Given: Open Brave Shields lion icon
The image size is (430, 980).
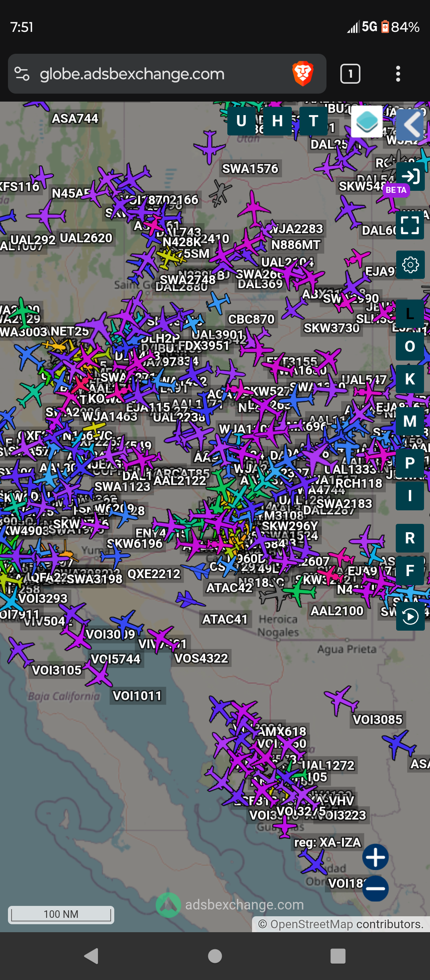Looking at the screenshot, I should [303, 74].
